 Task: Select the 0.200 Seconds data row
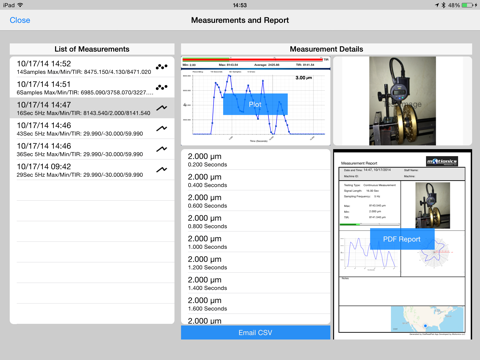255,160
